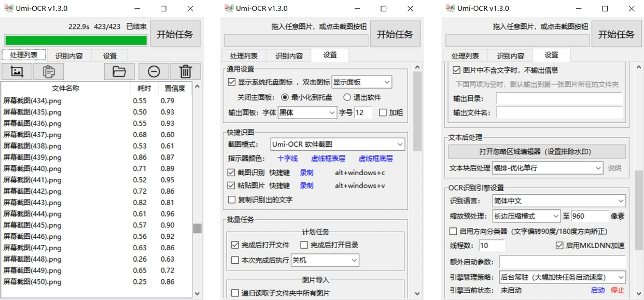Click Umi-OCR app icon in first window
644x300 pixels.
7,8
